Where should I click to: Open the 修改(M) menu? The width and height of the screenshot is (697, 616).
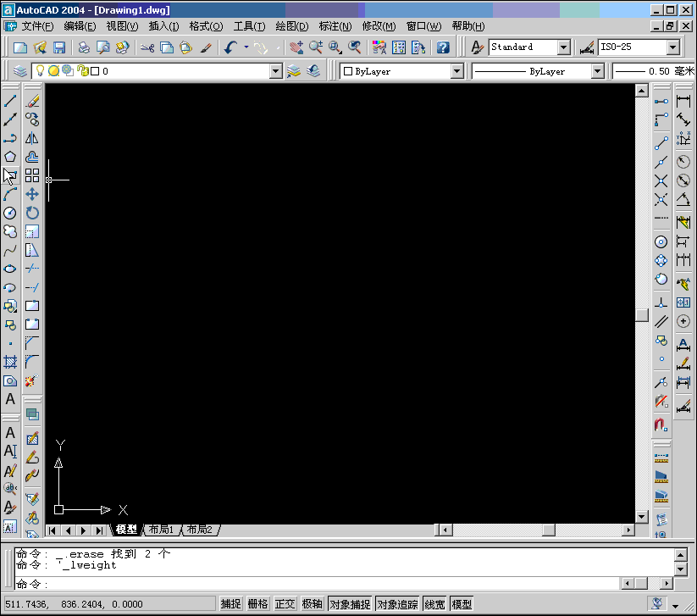pos(379,26)
